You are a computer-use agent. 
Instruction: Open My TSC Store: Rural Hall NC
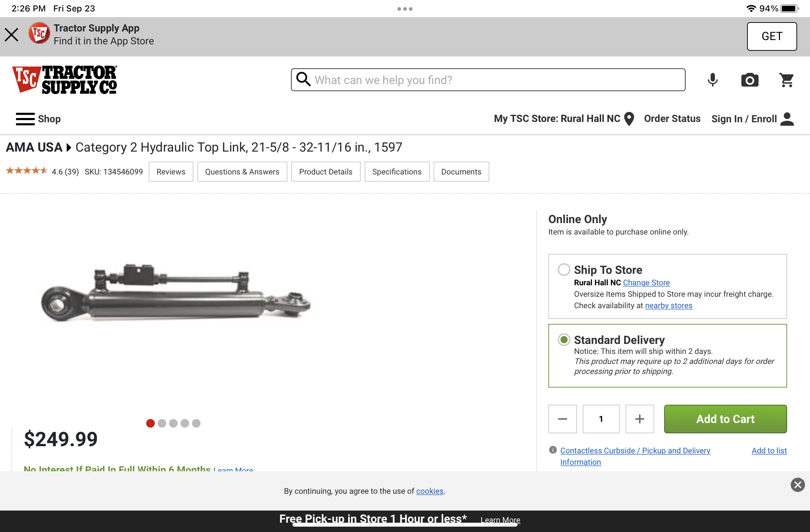pyautogui.click(x=557, y=119)
